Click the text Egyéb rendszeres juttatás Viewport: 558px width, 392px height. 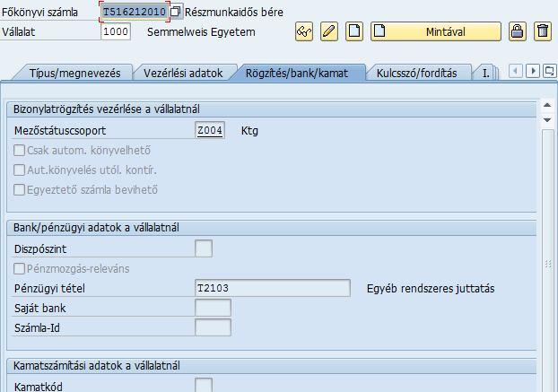[x=431, y=288]
